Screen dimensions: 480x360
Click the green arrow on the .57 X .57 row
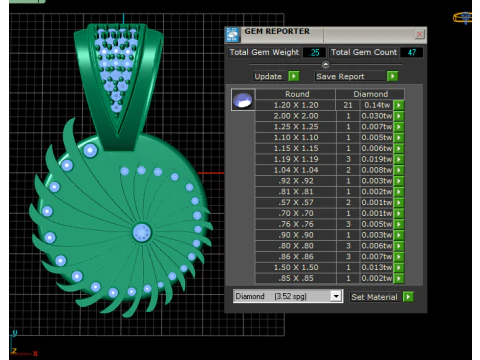tap(399, 203)
